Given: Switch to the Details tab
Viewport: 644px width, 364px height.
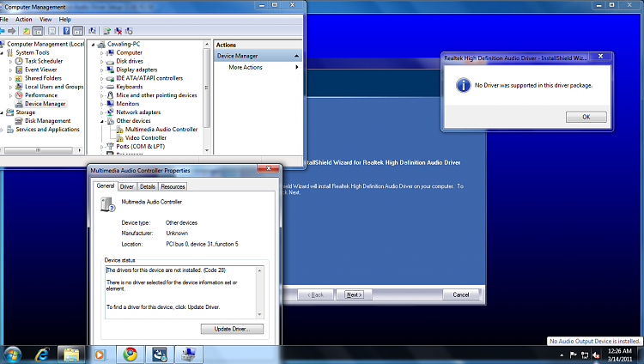Looking at the screenshot, I should point(148,186).
